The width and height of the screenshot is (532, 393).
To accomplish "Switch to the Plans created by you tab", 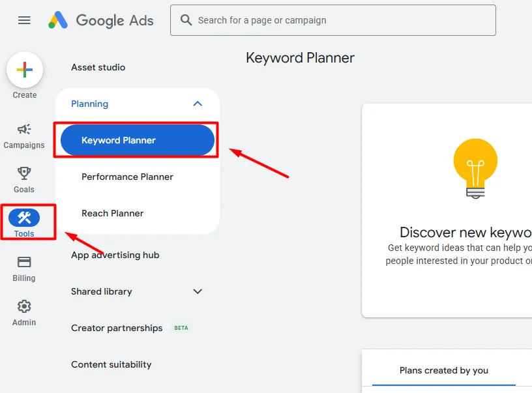I will tap(443, 370).
